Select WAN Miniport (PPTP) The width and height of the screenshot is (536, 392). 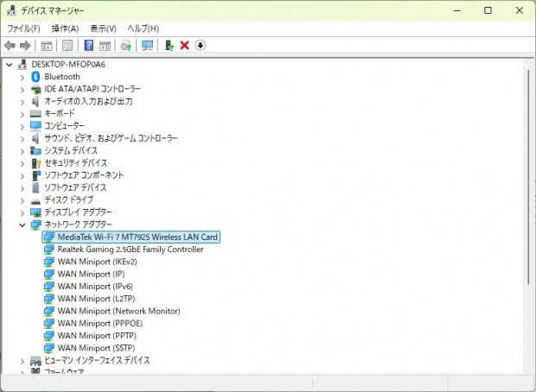(97, 336)
